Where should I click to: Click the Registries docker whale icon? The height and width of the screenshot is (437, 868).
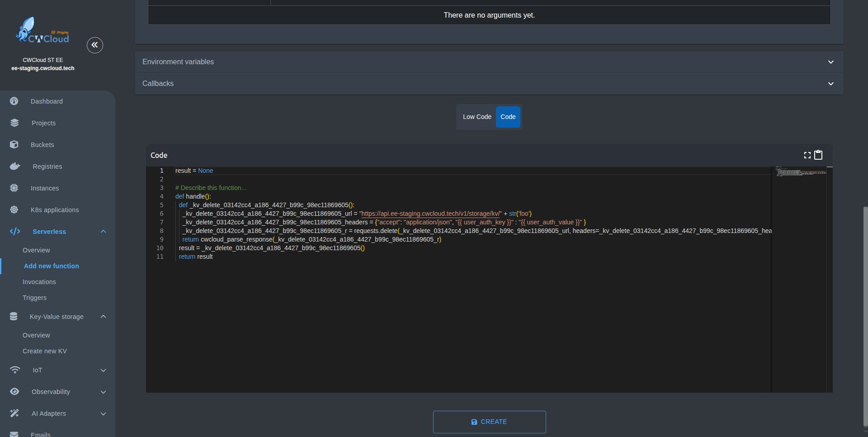click(15, 166)
